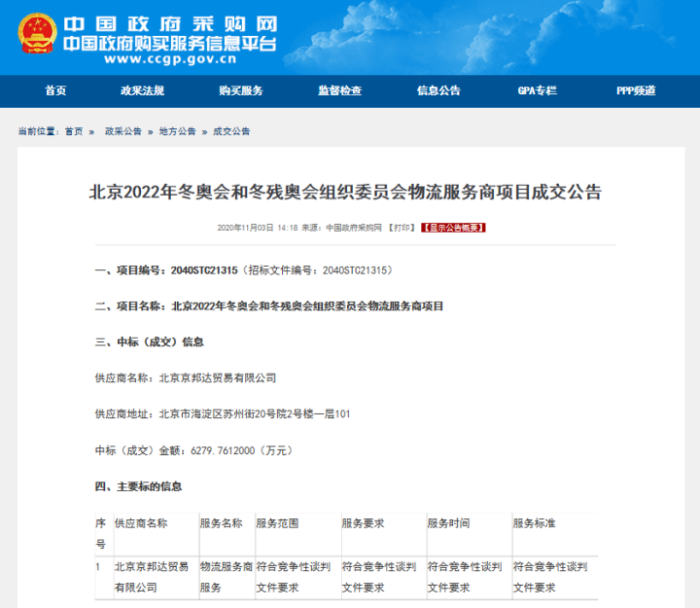Switch to the GPA专栏 section
The height and width of the screenshot is (608, 700).
point(537,90)
